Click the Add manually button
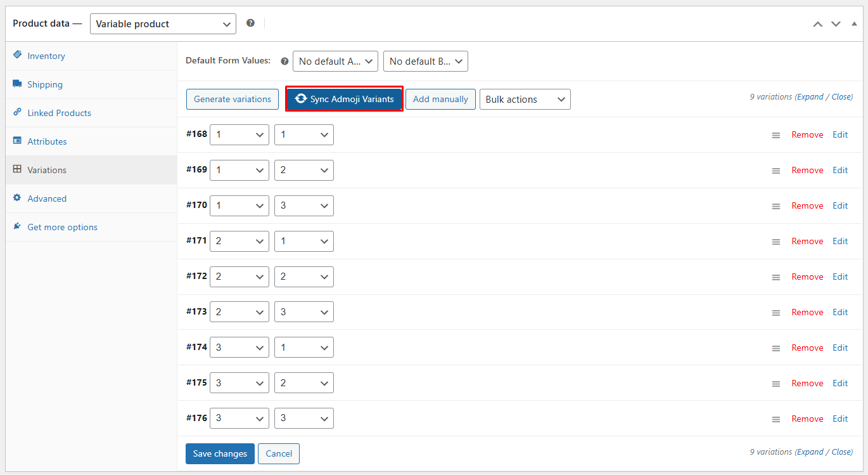 [440, 99]
